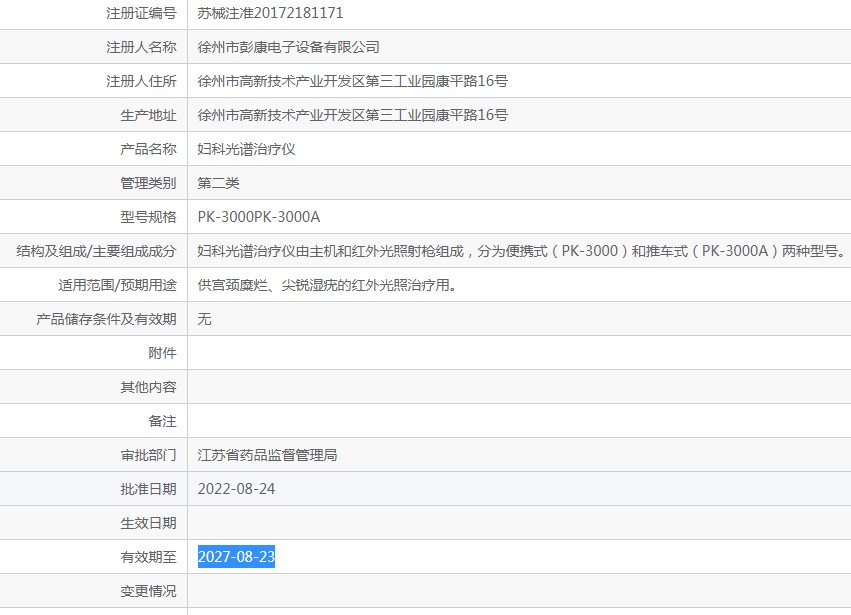The width and height of the screenshot is (851, 615).
Task: Click intended use text 供宫颈糜烂、尖锐湿疣
Action: [327, 285]
